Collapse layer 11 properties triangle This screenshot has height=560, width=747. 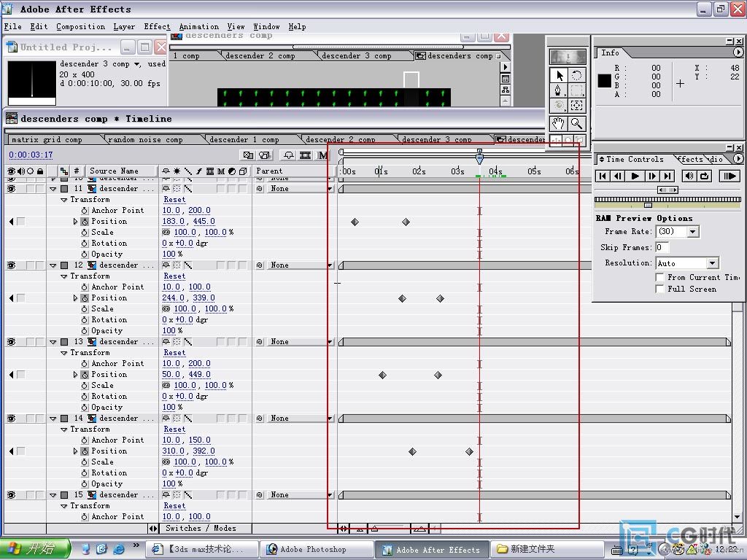(x=53, y=189)
